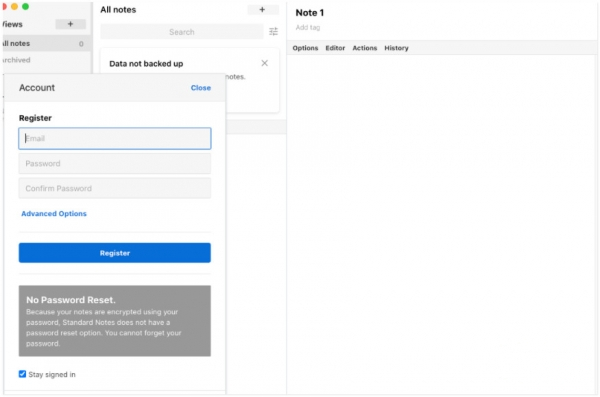Click inside the Note 1 editor area
This screenshot has width=600, height=397.
[442, 224]
